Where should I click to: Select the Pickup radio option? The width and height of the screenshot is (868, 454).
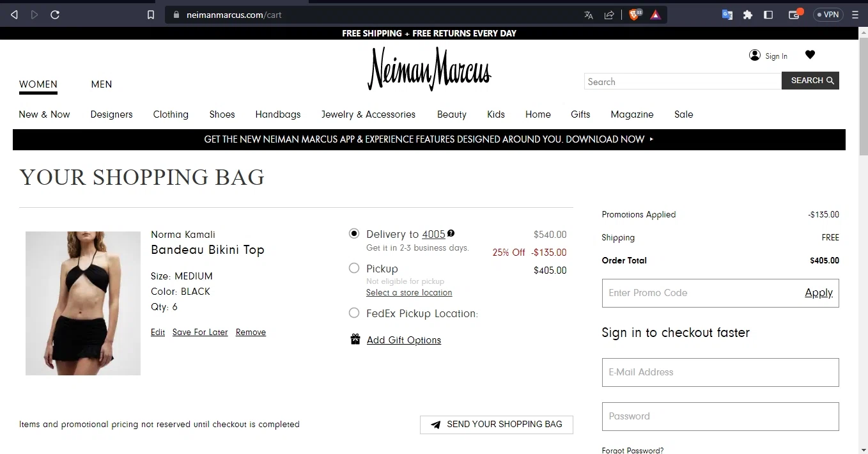tap(354, 268)
